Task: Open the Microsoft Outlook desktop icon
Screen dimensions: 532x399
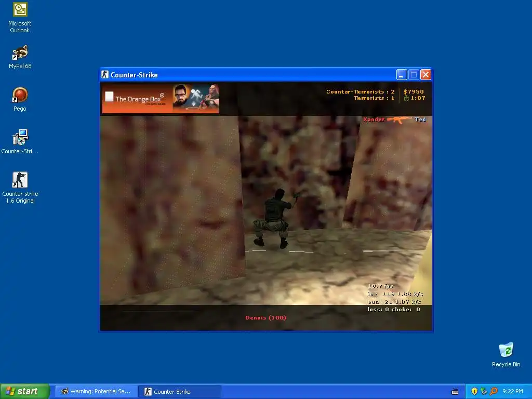Action: click(x=20, y=17)
